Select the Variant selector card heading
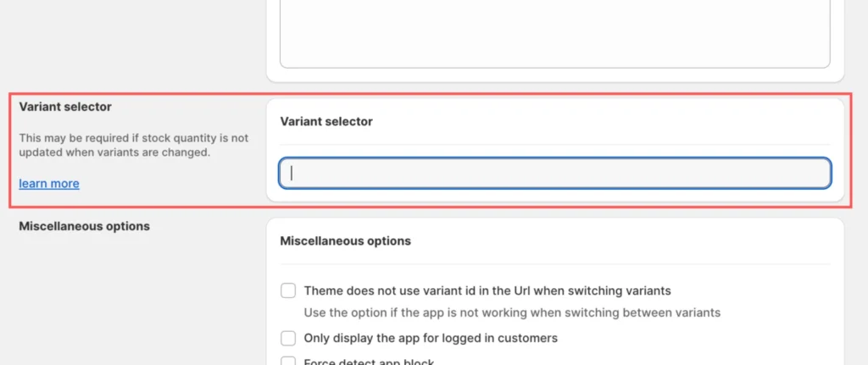The width and height of the screenshot is (868, 365). coord(326,121)
